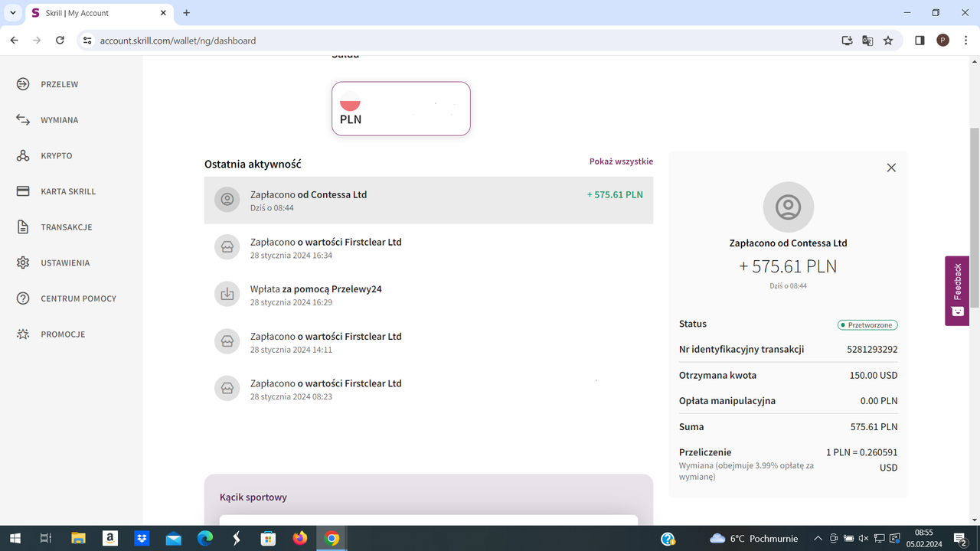Open Dropbox from the taskbar
The image size is (980, 551).
pyautogui.click(x=141, y=539)
